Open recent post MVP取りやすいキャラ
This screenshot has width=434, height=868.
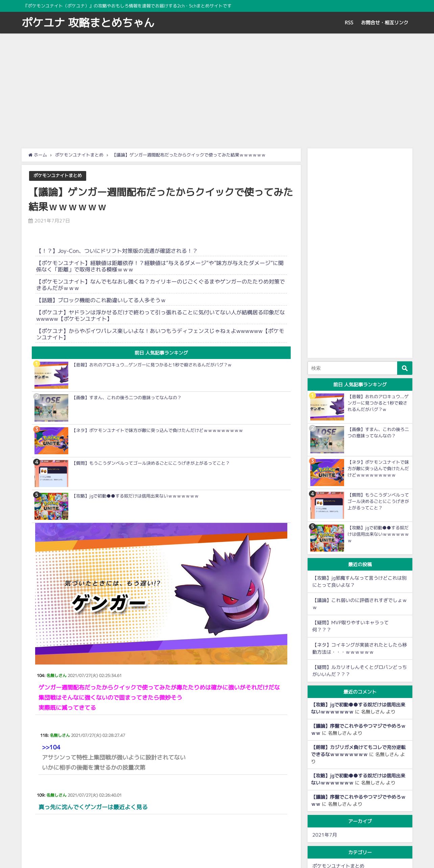351,626
